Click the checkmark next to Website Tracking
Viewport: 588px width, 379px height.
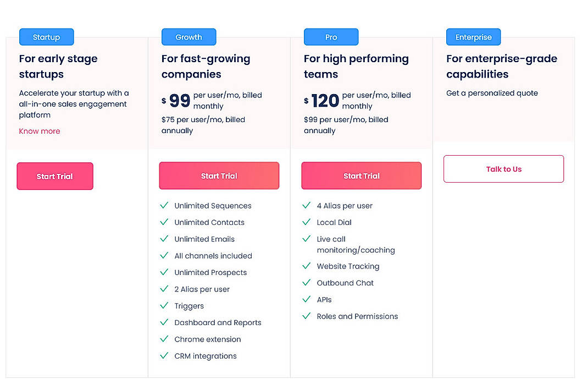click(306, 266)
